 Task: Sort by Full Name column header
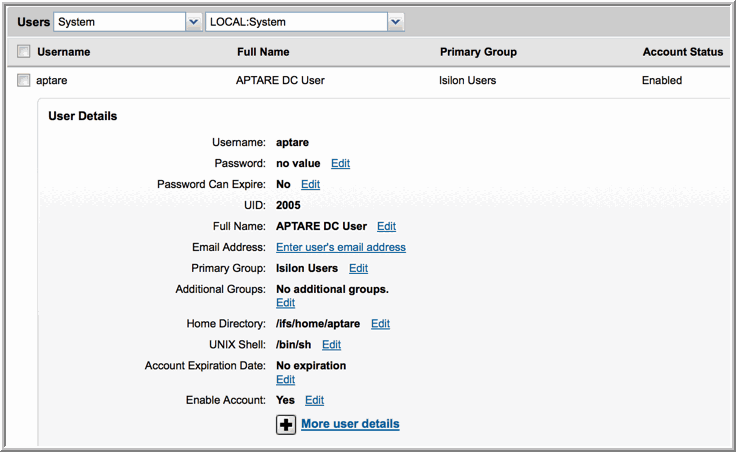coord(263,52)
